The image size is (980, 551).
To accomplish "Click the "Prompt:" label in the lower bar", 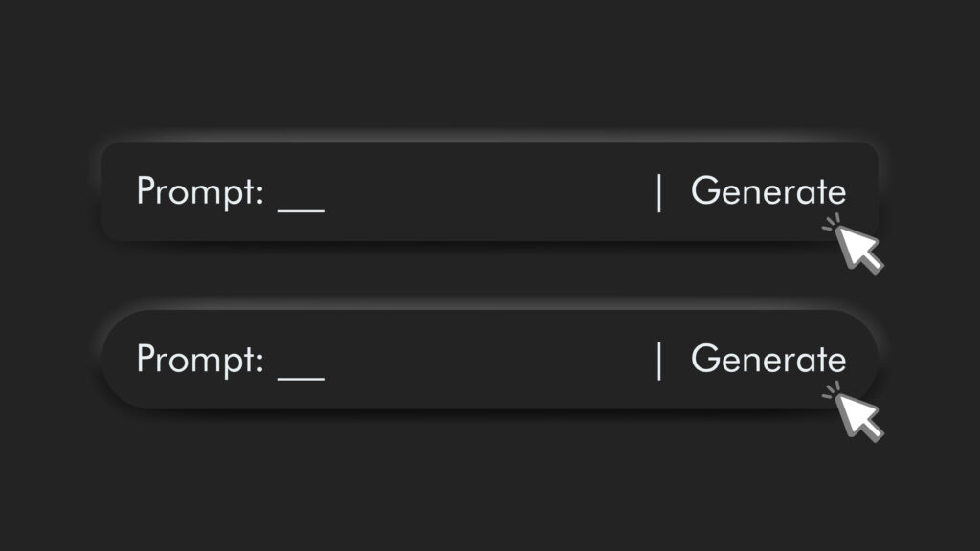I will (x=199, y=360).
